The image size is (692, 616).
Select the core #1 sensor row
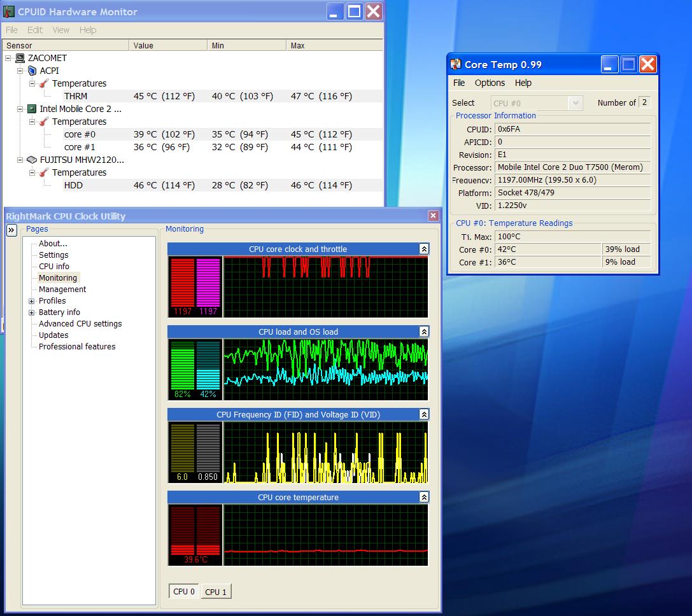(223, 147)
